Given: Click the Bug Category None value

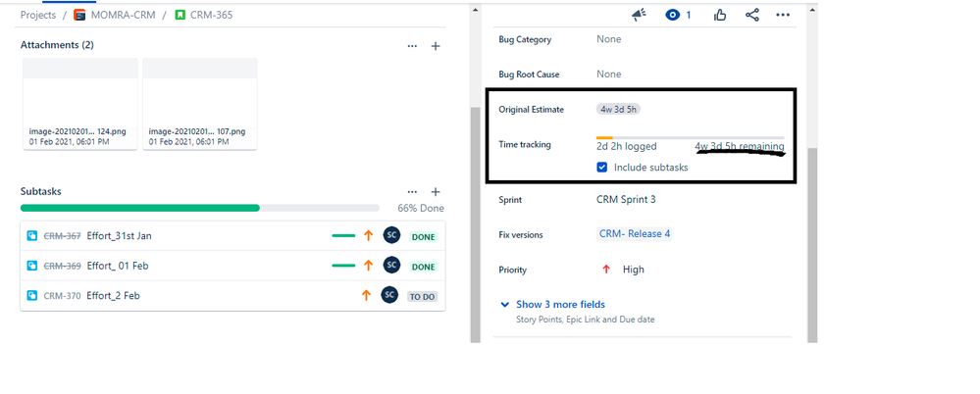Looking at the screenshot, I should click(609, 39).
